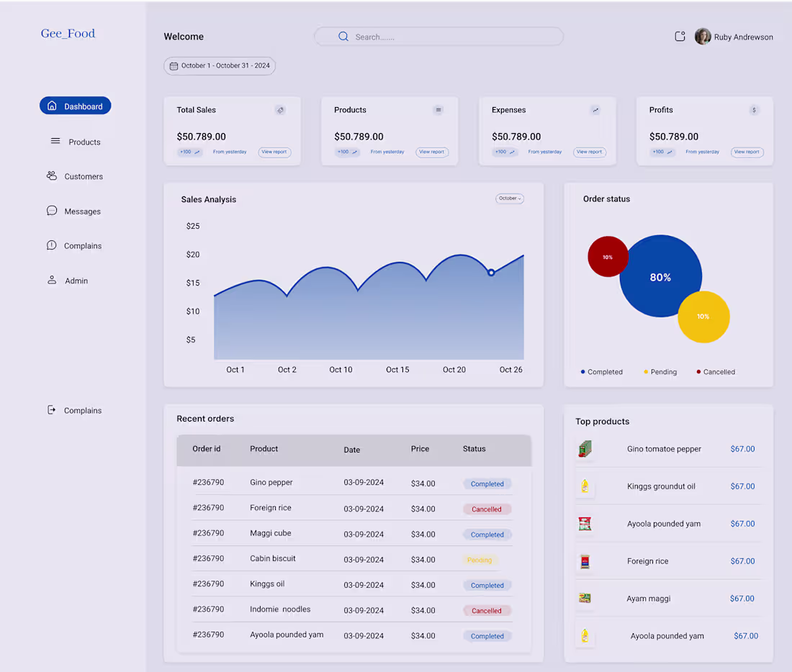Click the Products list icon in the sidebar
Image resolution: width=792 pixels, height=672 pixels.
point(55,141)
